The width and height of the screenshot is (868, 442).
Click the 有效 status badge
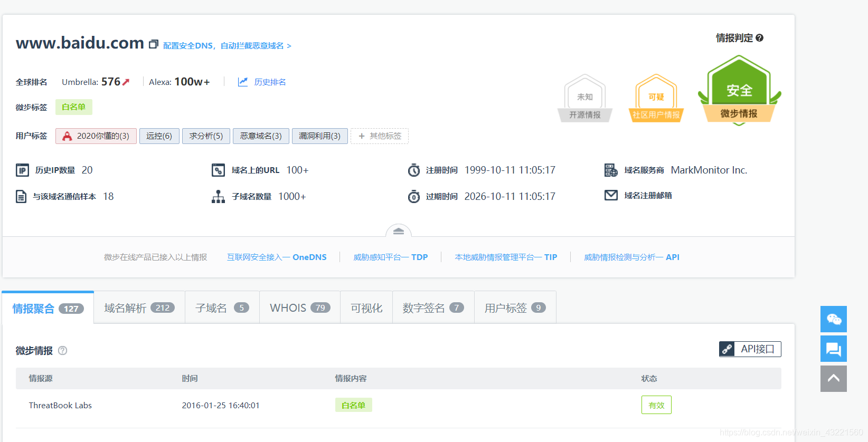click(656, 405)
